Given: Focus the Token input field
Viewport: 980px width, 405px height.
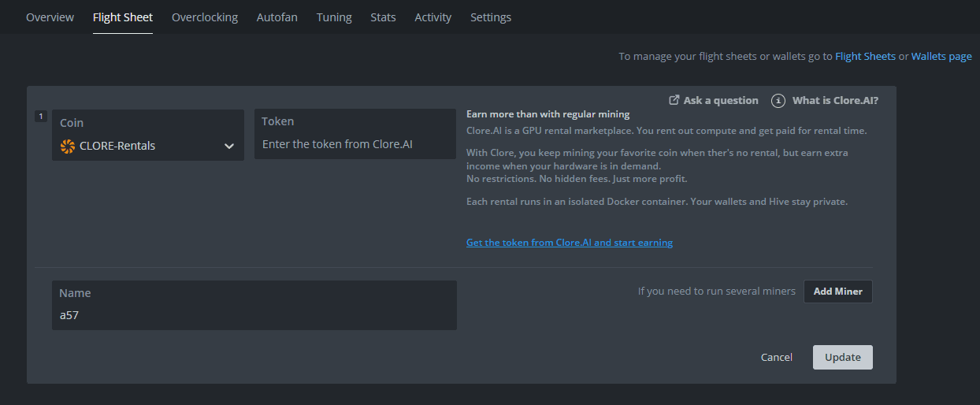Looking at the screenshot, I should [x=355, y=145].
